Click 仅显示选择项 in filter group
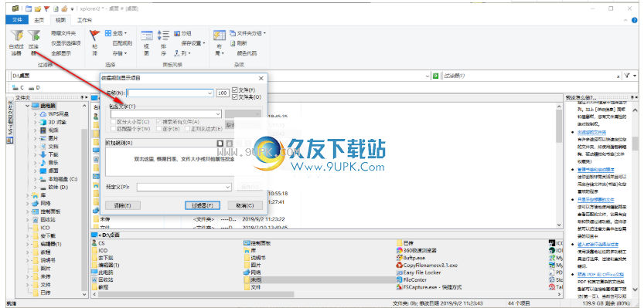 click(x=66, y=43)
